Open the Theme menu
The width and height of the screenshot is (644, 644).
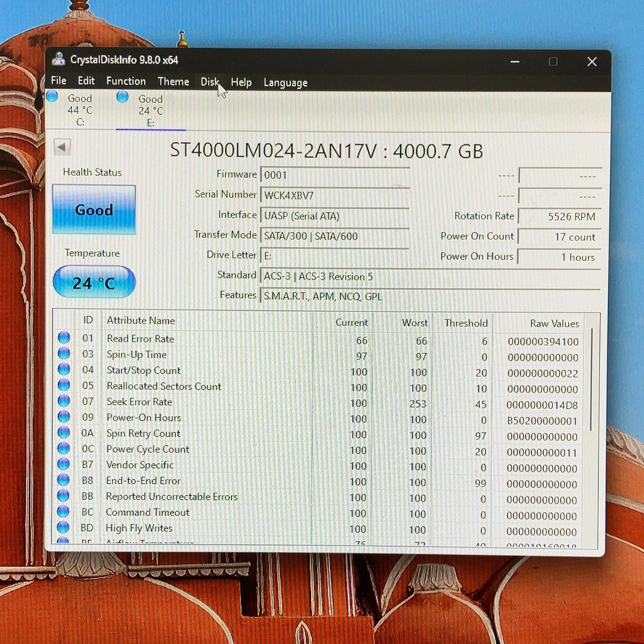click(x=173, y=82)
